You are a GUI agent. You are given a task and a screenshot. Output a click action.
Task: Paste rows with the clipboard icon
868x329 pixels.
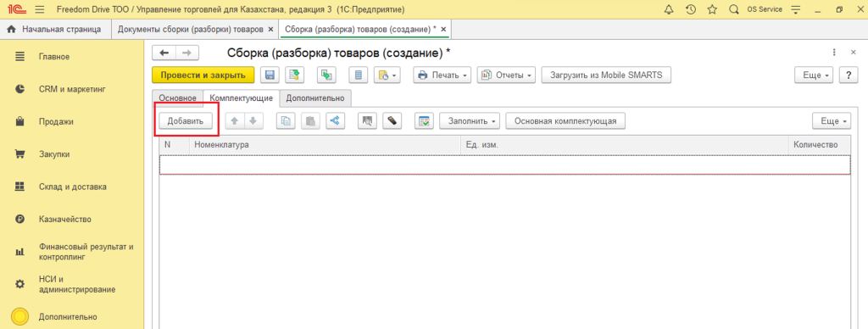click(310, 120)
